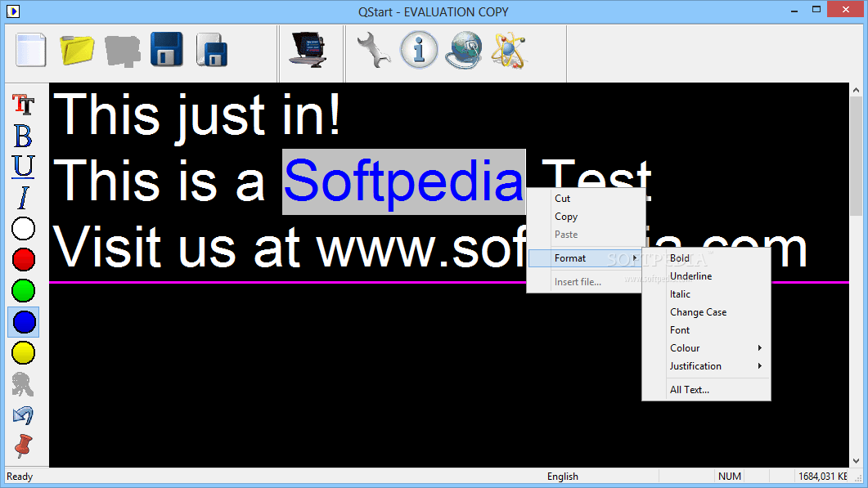
Task: Toggle Underline with U sidebar icon
Action: click(23, 167)
